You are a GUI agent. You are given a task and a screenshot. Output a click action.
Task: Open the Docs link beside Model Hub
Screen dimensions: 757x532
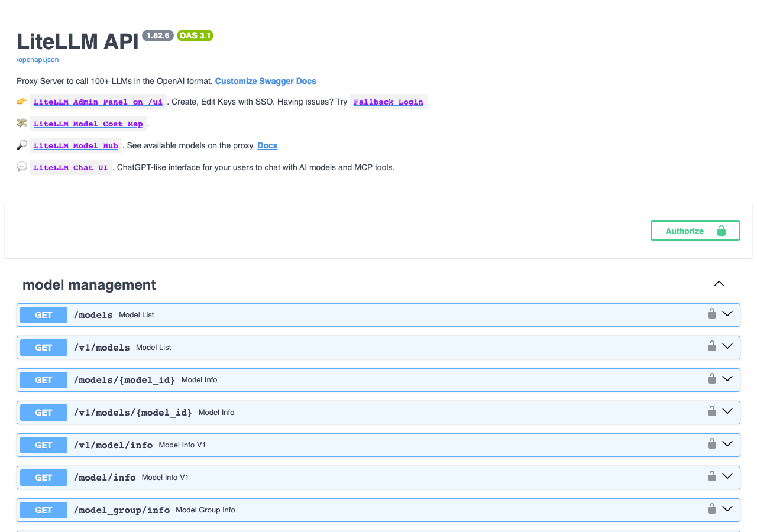[267, 145]
